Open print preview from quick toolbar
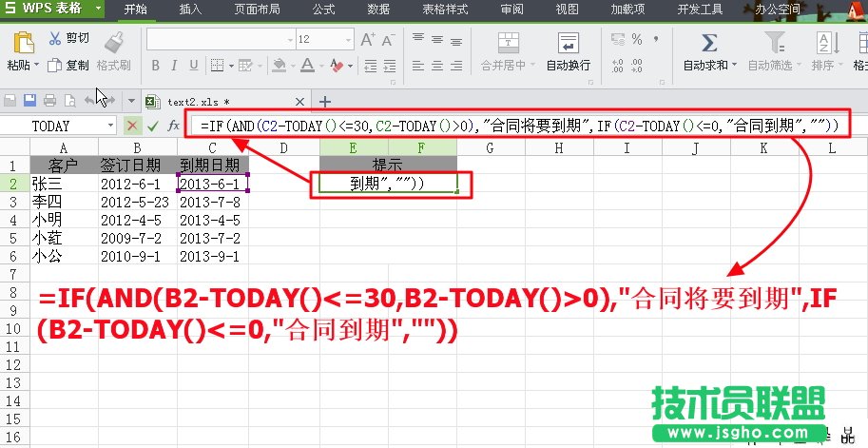 pyautogui.click(x=69, y=100)
